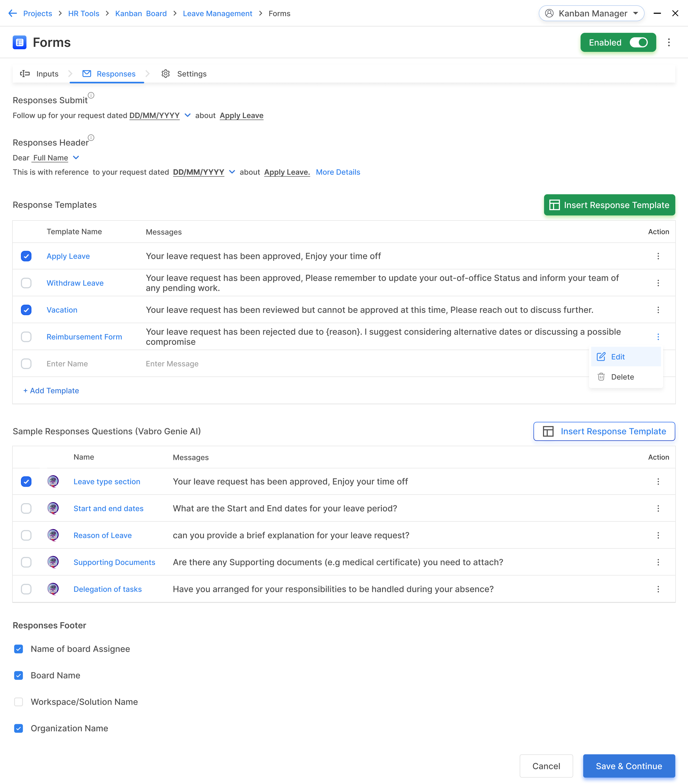Screen dimensions: 688x784
Task: Uncheck the Organization Name checkbox
Action: [x=19, y=728]
